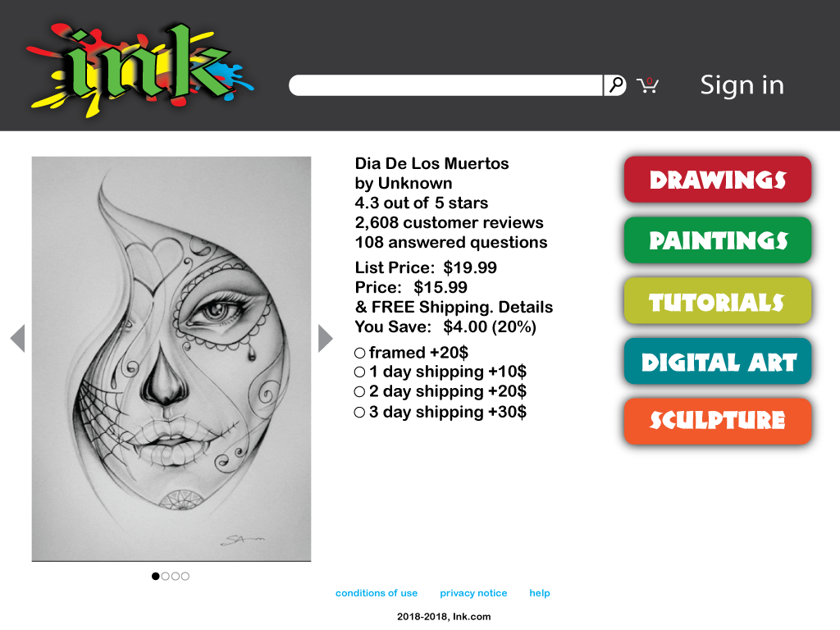840x630 pixels.
Task: Show next image with right arrow
Action: [x=325, y=339]
